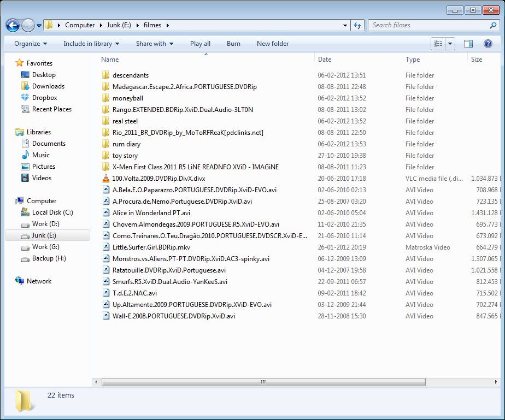Toggle the preview pane icon
Screen dimensions: 505x420
[468, 44]
